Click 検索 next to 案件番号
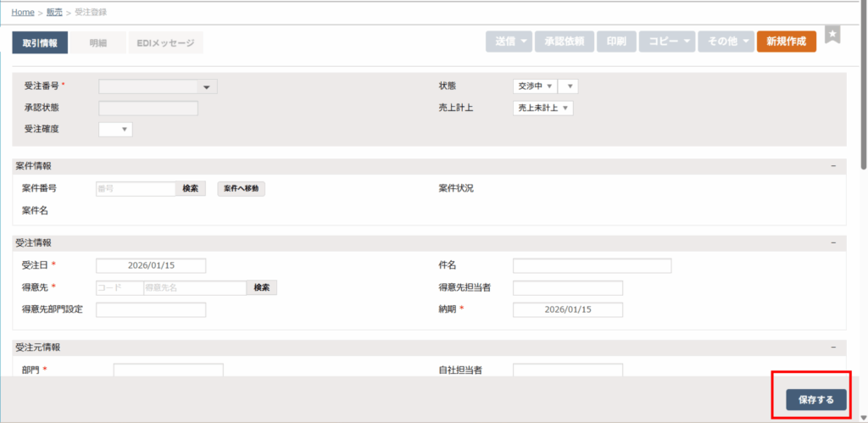Screen dimensions: 868x423 coord(191,189)
